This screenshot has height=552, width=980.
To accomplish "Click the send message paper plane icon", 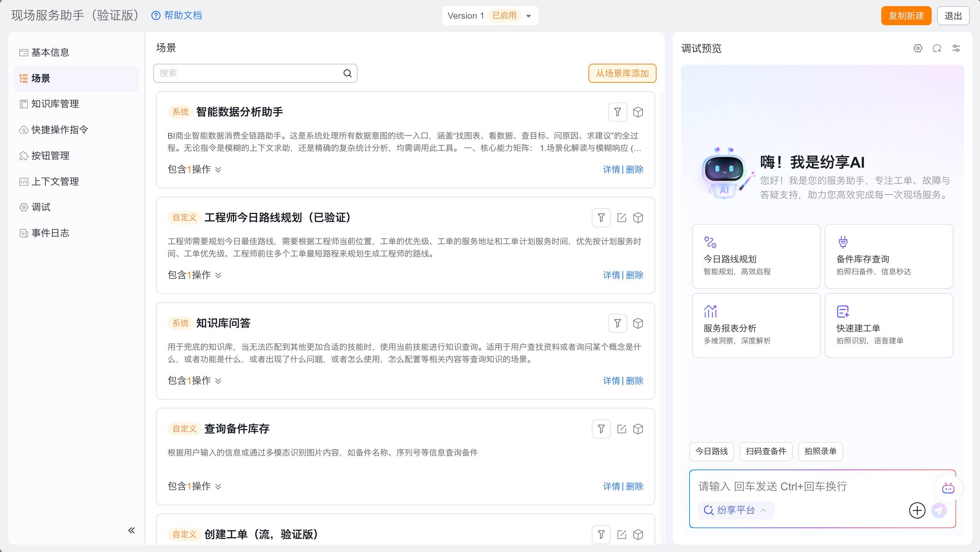I will click(938, 510).
